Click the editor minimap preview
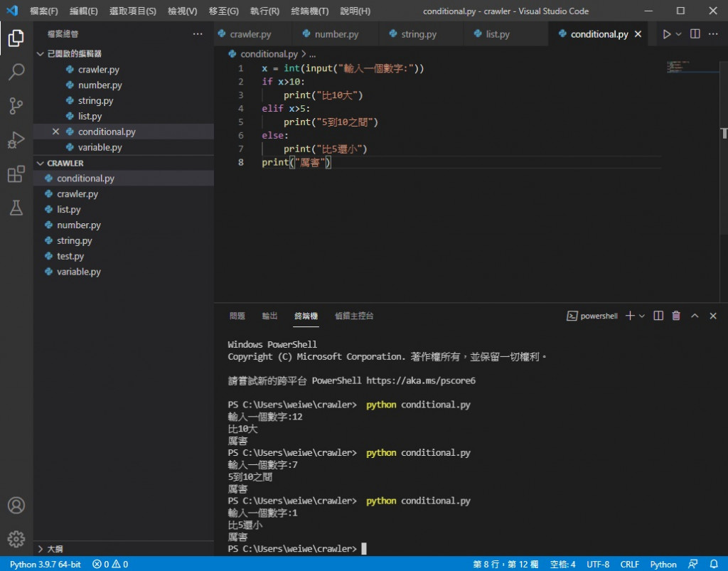The width and height of the screenshot is (728, 571). coord(692,68)
